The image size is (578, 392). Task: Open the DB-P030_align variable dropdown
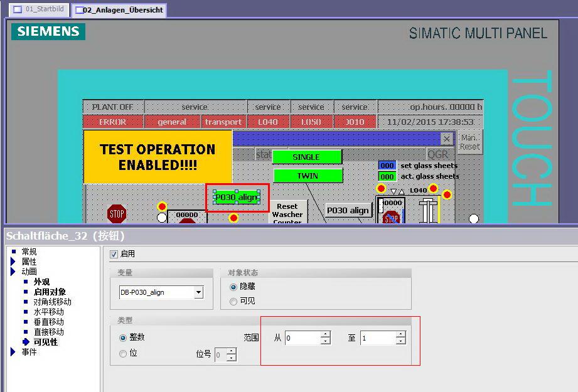[198, 292]
